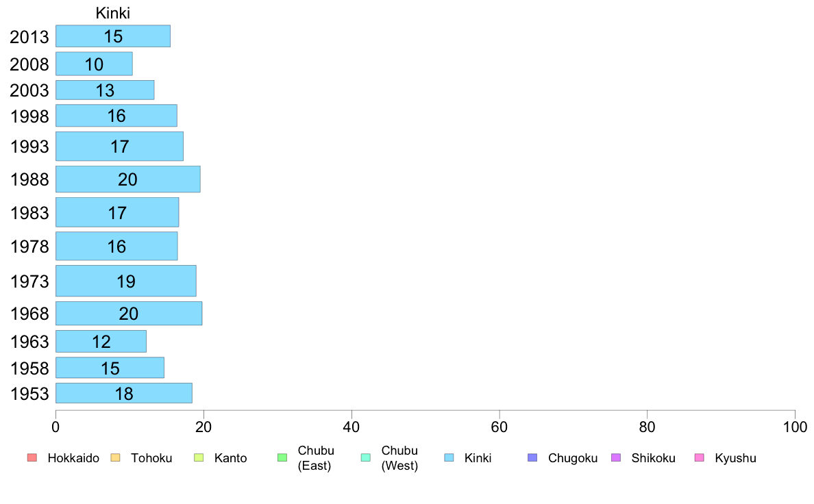The height and width of the screenshot is (504, 814).
Task: Click the Chubu (East) green legend swatch
Action: click(x=282, y=457)
